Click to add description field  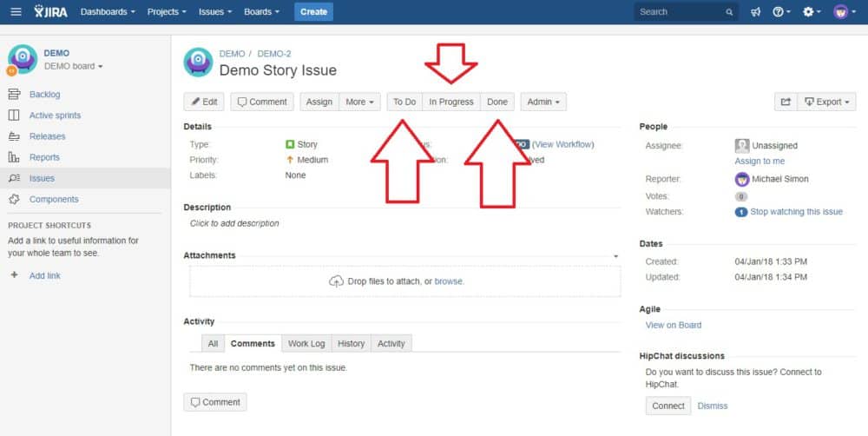(234, 223)
